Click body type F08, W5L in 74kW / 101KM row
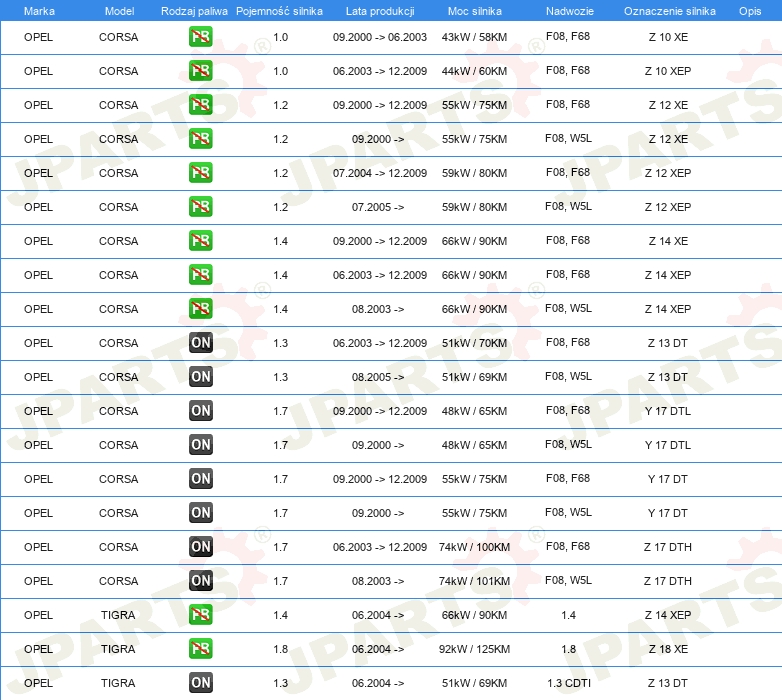Screen dimensions: 782x700 click(x=568, y=580)
